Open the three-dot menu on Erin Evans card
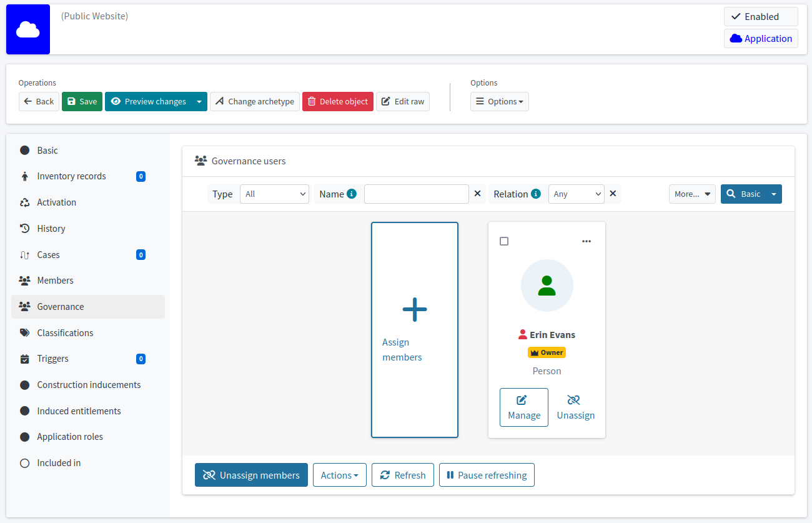 [586, 241]
